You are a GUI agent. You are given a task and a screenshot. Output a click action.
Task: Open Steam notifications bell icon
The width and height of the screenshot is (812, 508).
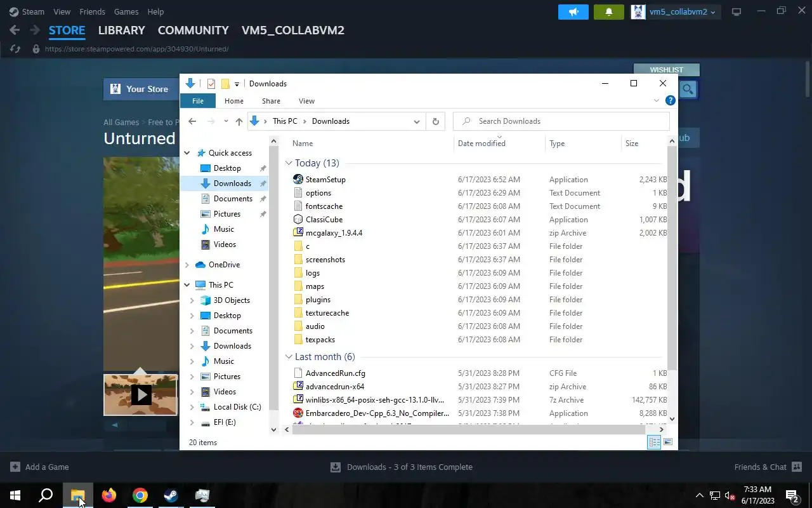609,12
